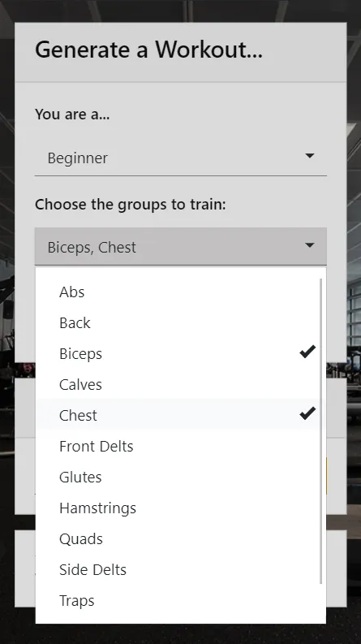
Task: Choose Calves in the muscle list
Action: (178, 384)
